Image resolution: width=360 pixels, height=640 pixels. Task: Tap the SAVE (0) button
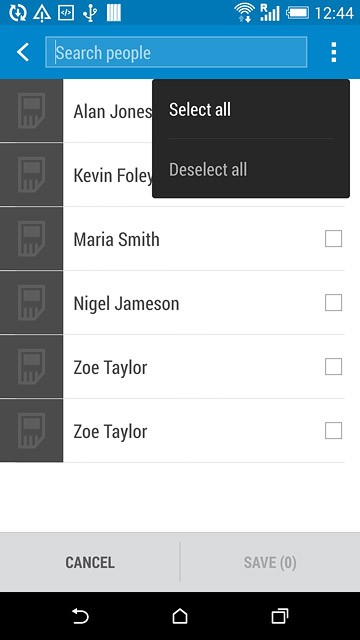pos(270,562)
